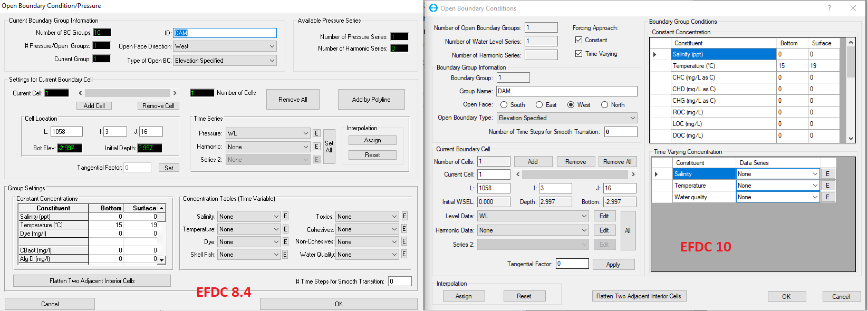Select the North open face radio button
This screenshot has width=868, height=311.
(x=604, y=105)
